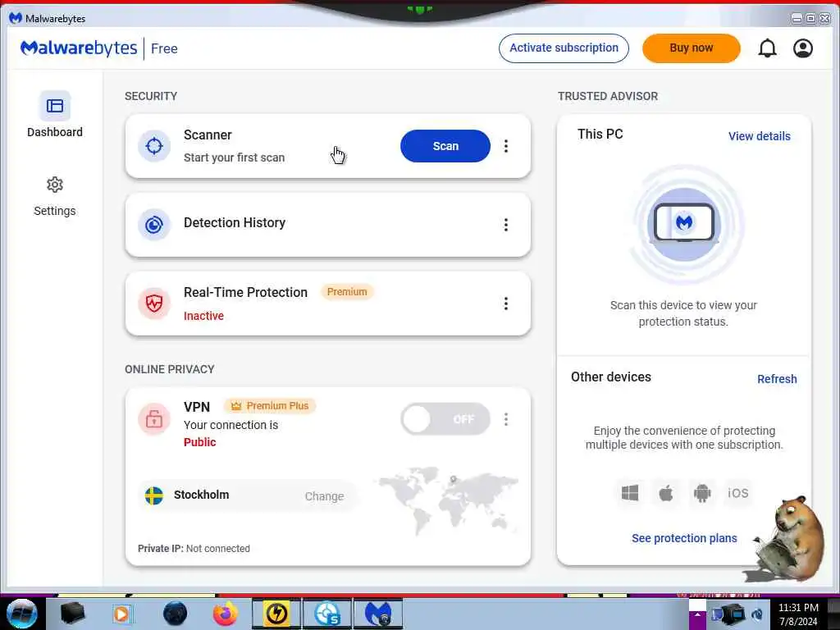Screen dimensions: 840x630
Task: Click the Apple platform icon under Other devices
Action: click(666, 493)
